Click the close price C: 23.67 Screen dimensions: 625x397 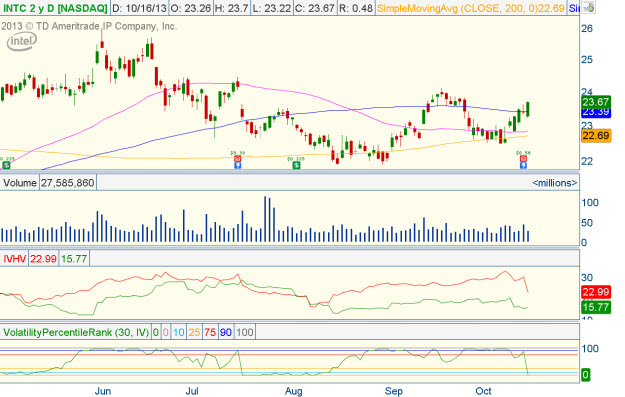pos(314,8)
